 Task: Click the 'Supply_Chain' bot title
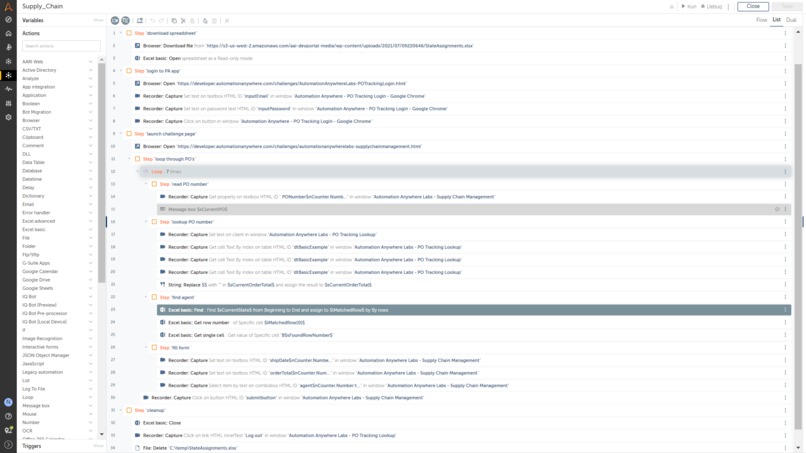[x=42, y=6]
